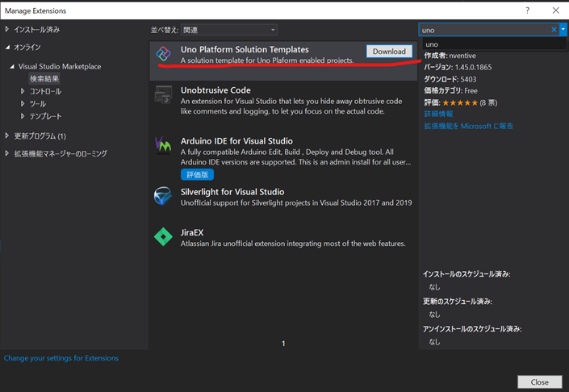This screenshot has width=569, height=392.
Task: Select the インストール済み tree label
Action: (x=36, y=29)
